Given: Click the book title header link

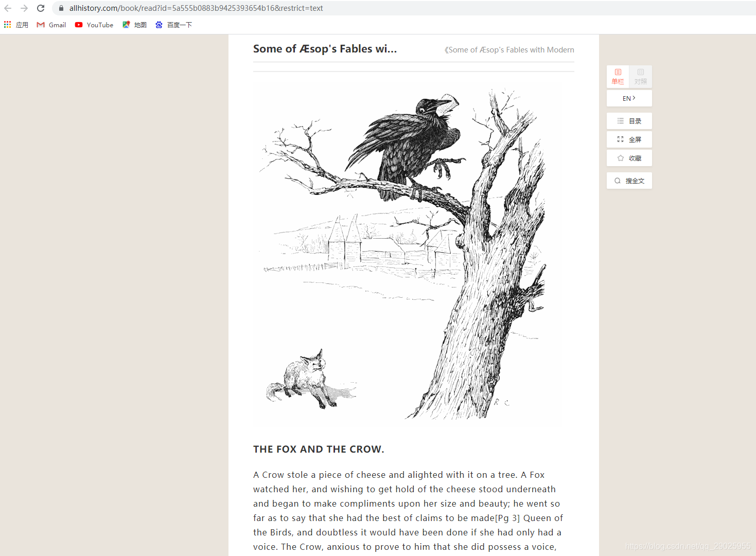Looking at the screenshot, I should pos(509,50).
